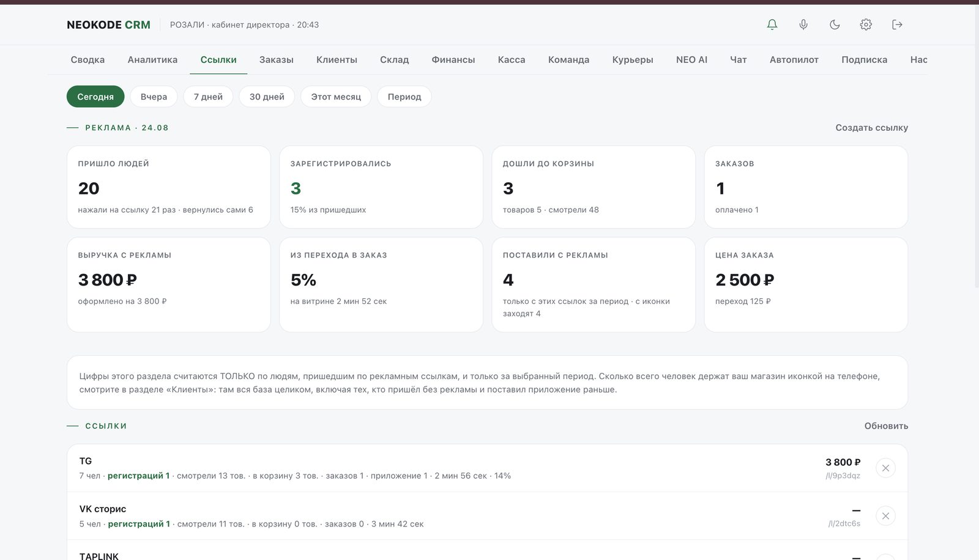The width and height of the screenshot is (979, 560).
Task: Switch to the Склад tab
Action: (394, 59)
